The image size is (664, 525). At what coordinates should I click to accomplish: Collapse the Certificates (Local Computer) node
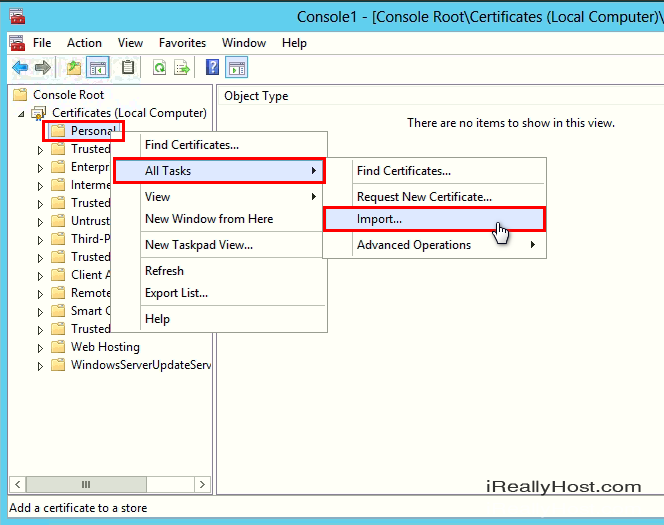click(21, 114)
